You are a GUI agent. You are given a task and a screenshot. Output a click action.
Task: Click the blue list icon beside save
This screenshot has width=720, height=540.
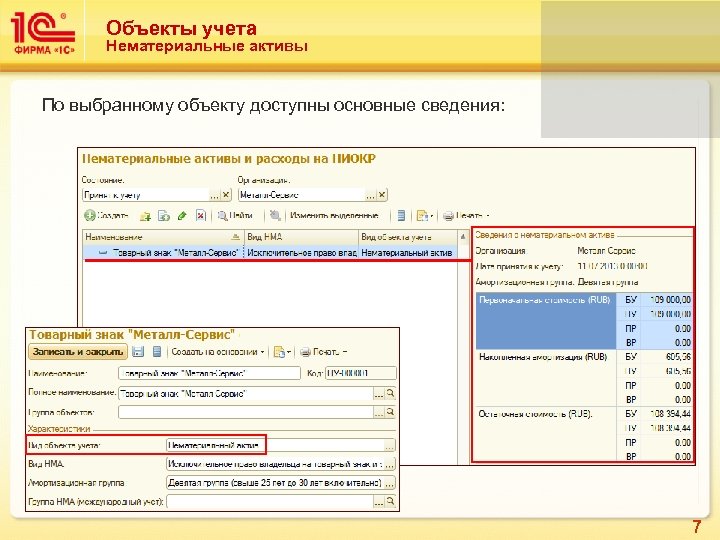157,352
